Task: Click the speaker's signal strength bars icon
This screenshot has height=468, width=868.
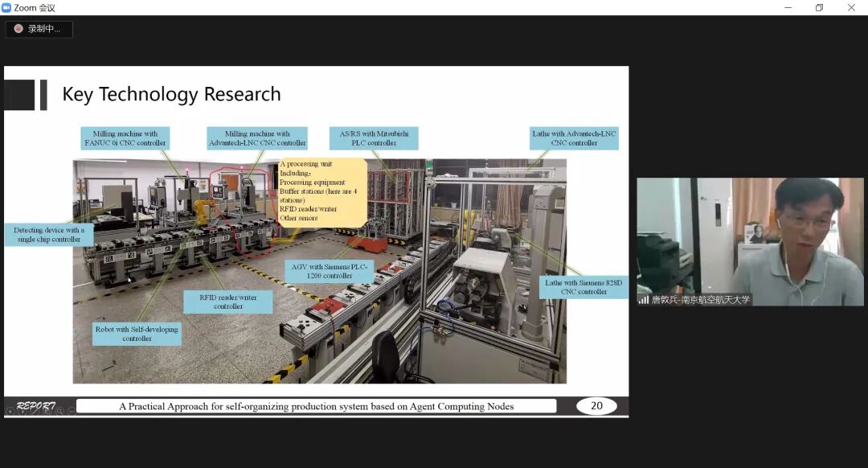Action: click(643, 300)
